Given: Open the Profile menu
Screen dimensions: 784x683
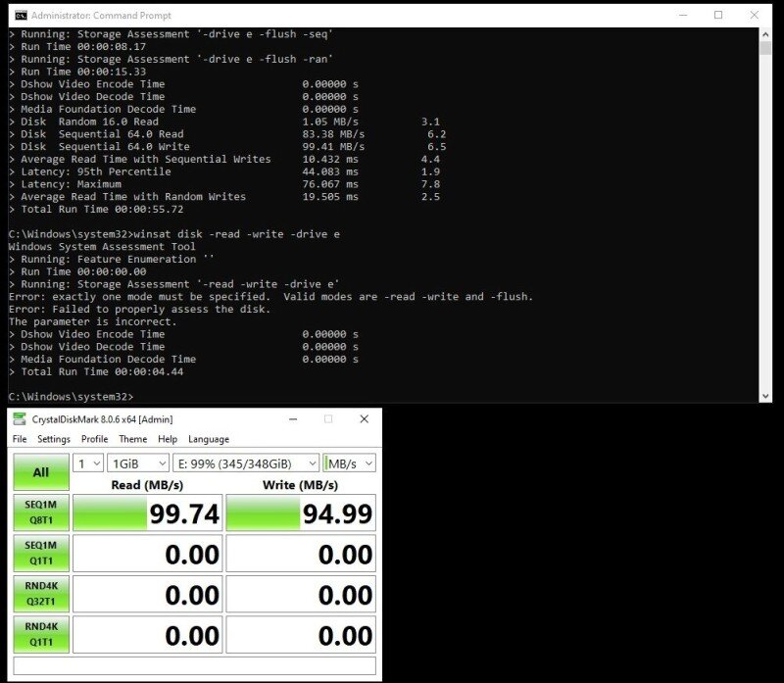Looking at the screenshot, I should coord(94,439).
